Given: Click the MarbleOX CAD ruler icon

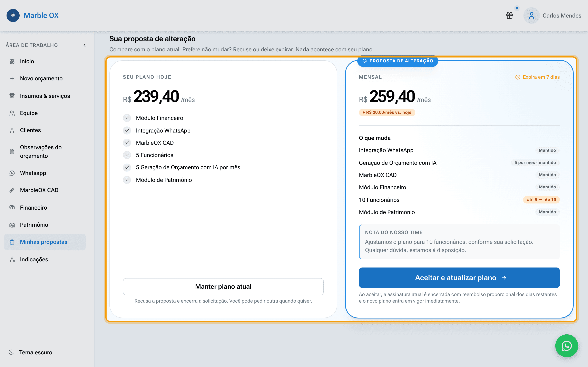Looking at the screenshot, I should pyautogui.click(x=12, y=190).
